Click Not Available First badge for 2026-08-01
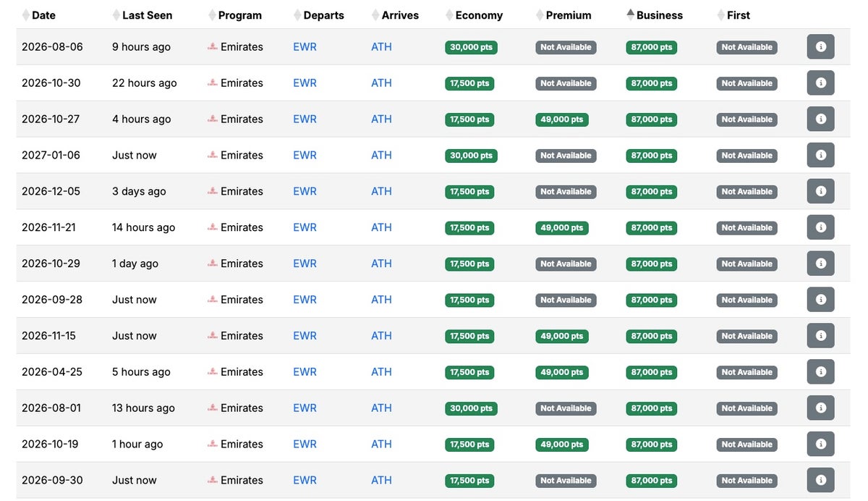The height and width of the screenshot is (501, 868). pos(747,408)
